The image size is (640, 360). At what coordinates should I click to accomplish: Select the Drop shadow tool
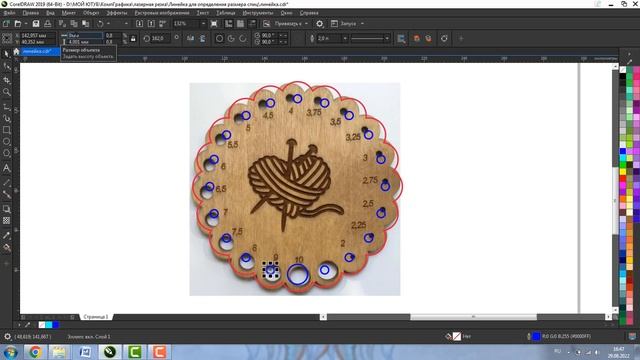(x=7, y=209)
